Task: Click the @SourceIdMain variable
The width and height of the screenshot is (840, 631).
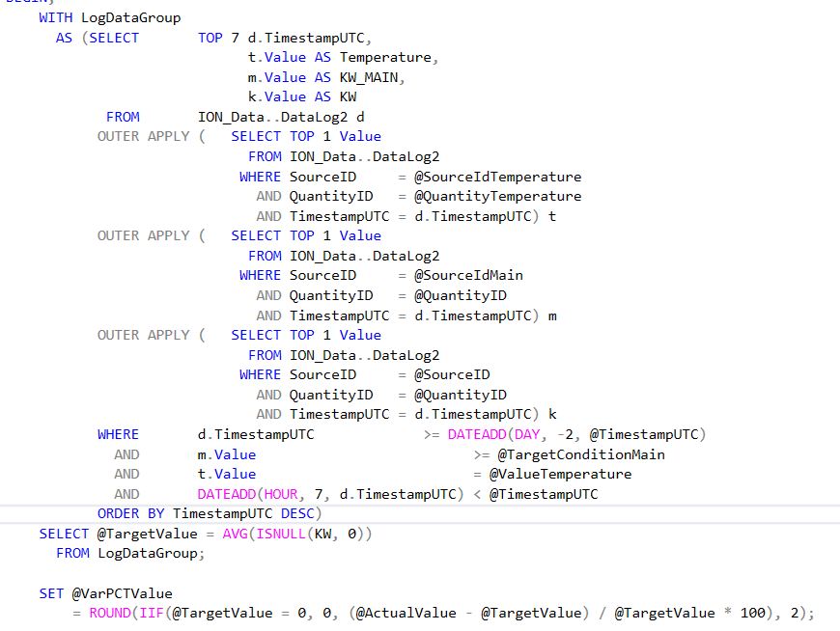Action: point(468,275)
